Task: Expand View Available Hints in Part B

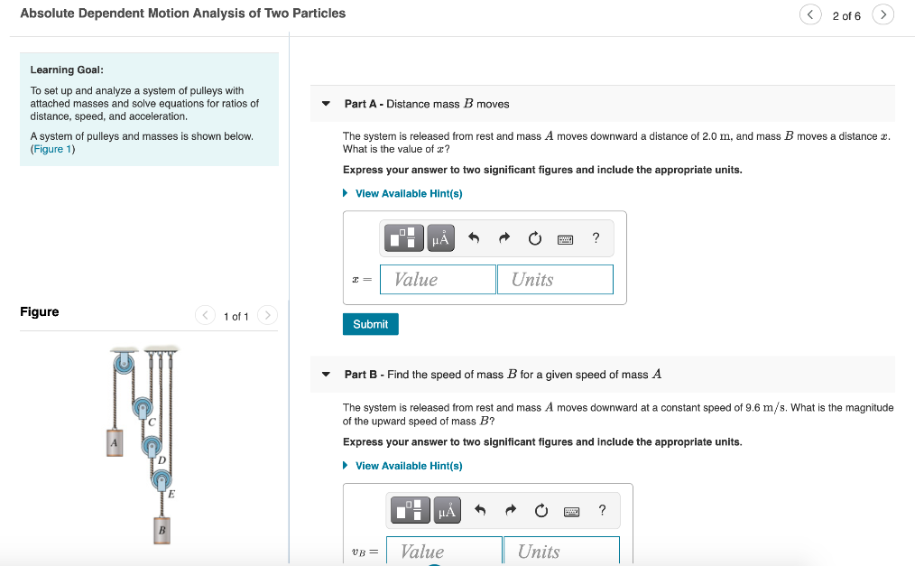Action: pyautogui.click(x=402, y=466)
